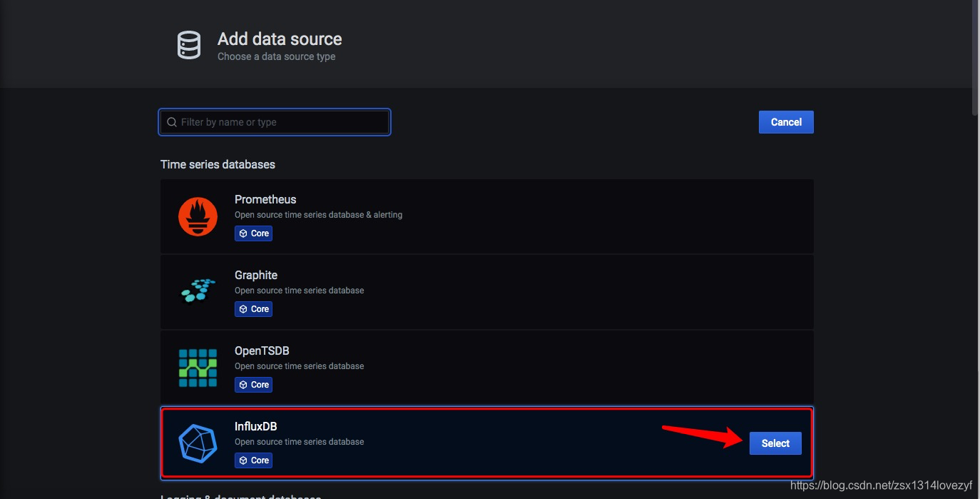Click the cube icon in OpenTSDB Core badge
The height and width of the screenshot is (499, 980).
[243, 385]
